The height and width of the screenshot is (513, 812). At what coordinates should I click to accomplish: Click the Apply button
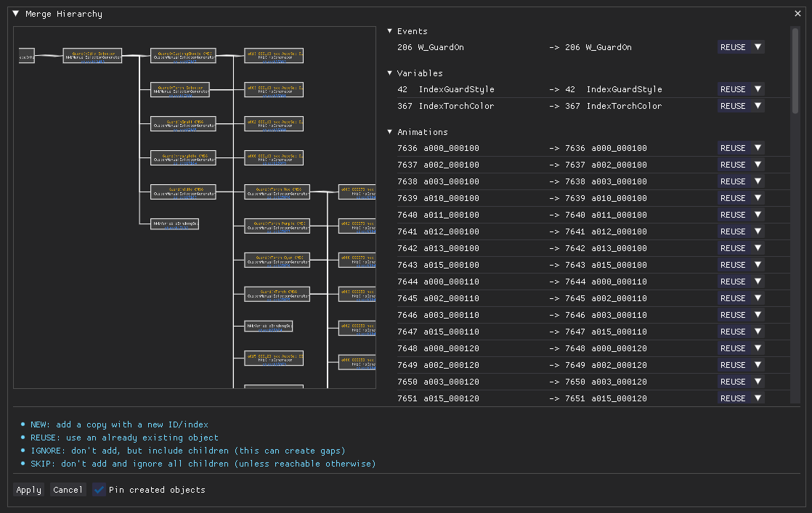(x=29, y=490)
